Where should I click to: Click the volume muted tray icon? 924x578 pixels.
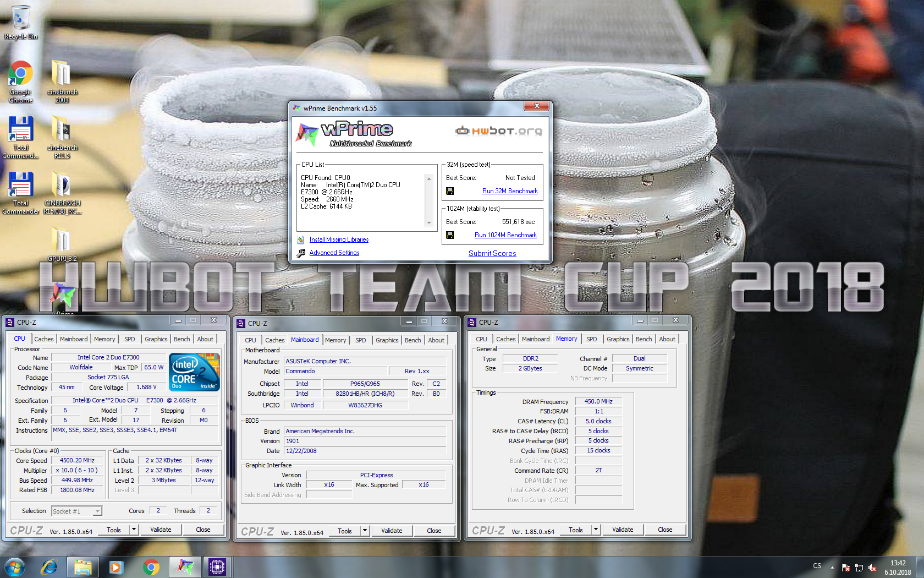[x=872, y=568]
